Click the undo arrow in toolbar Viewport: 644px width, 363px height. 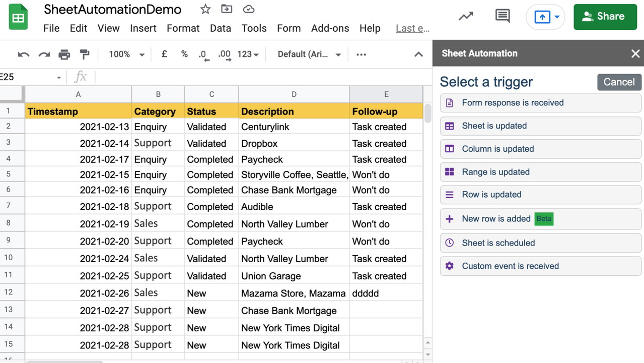coord(23,54)
